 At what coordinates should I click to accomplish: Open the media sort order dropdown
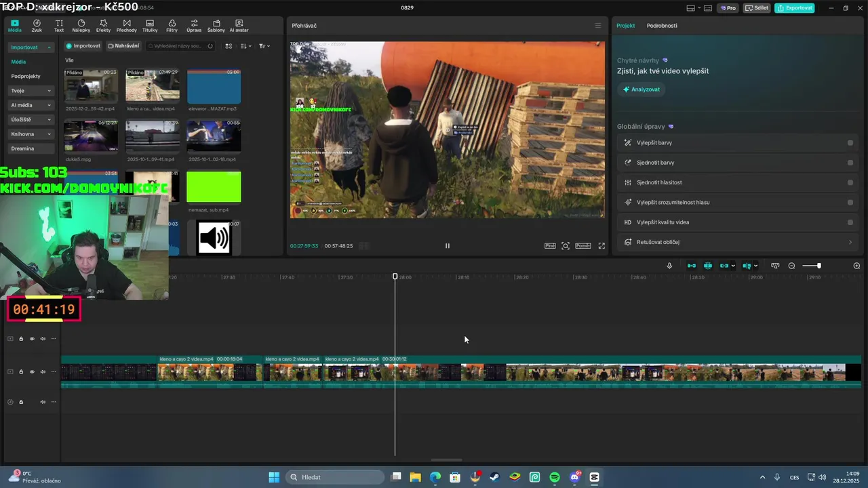coord(246,46)
